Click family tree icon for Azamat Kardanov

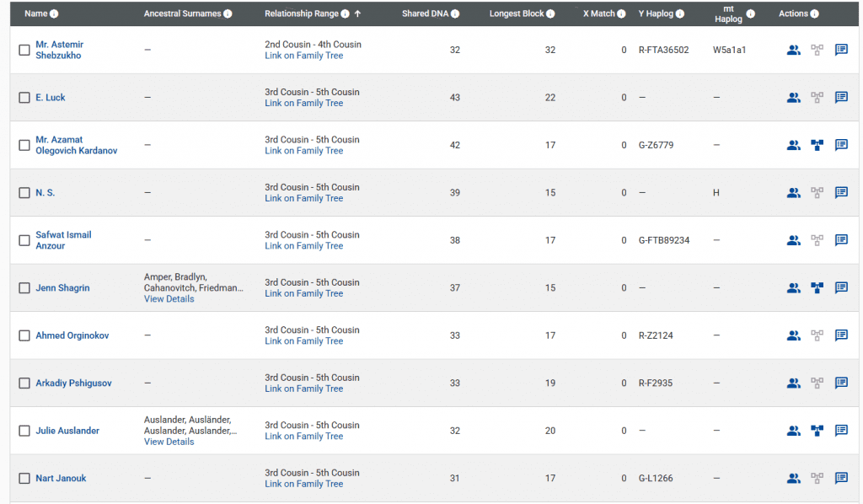click(x=817, y=145)
